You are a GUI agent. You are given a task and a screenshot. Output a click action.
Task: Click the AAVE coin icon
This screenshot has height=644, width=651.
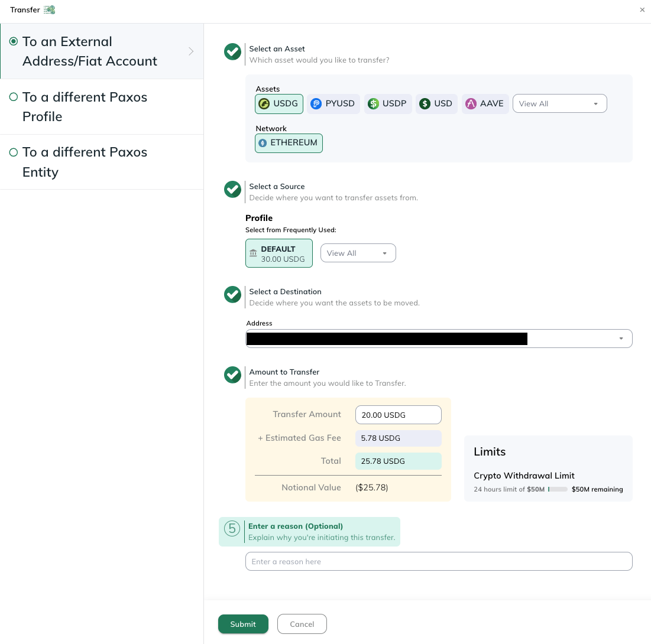[x=471, y=104]
